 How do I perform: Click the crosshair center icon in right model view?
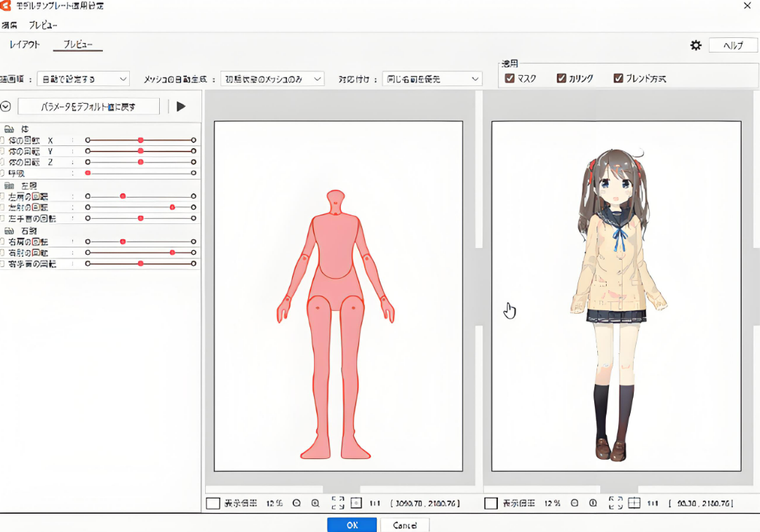(634, 503)
